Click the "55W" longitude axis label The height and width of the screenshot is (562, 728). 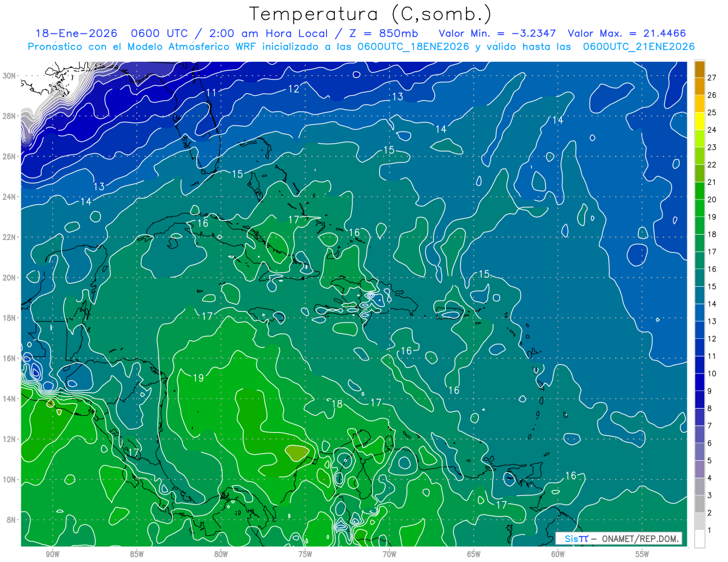pos(642,554)
